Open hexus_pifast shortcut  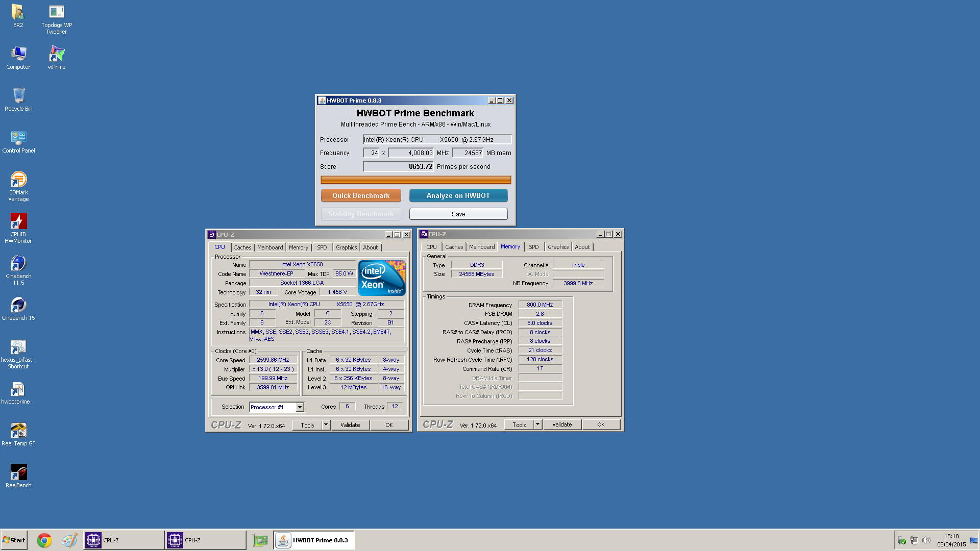click(18, 354)
